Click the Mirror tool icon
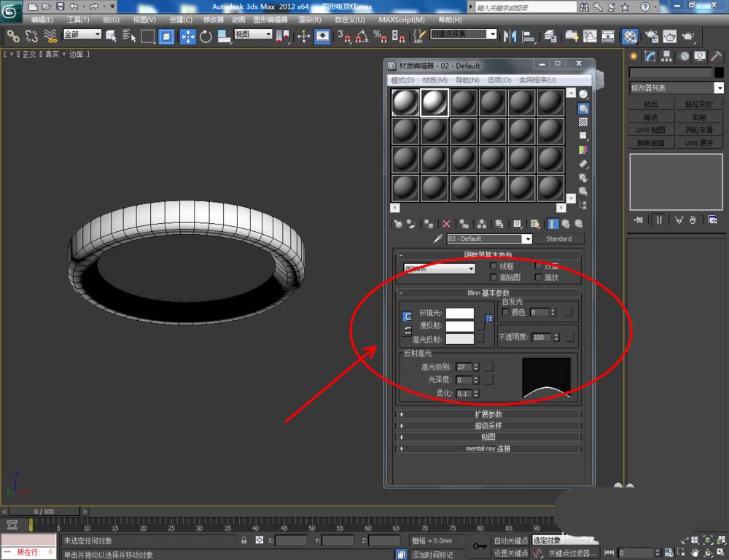Image resolution: width=729 pixels, height=560 pixels. 510,36
